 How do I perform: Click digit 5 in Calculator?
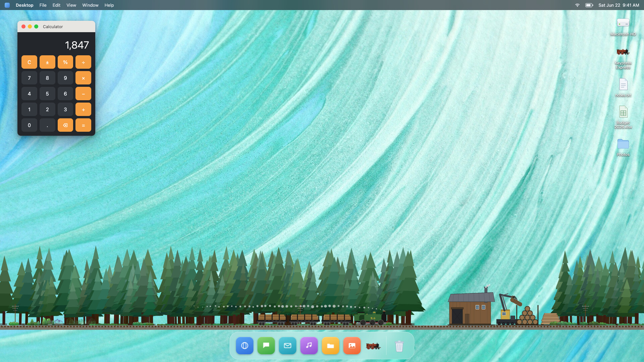(x=47, y=94)
